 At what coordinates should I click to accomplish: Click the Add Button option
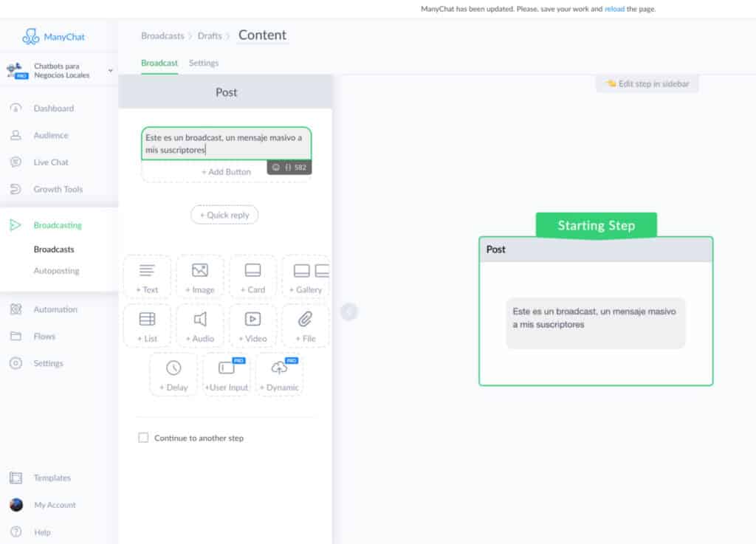[x=226, y=171]
